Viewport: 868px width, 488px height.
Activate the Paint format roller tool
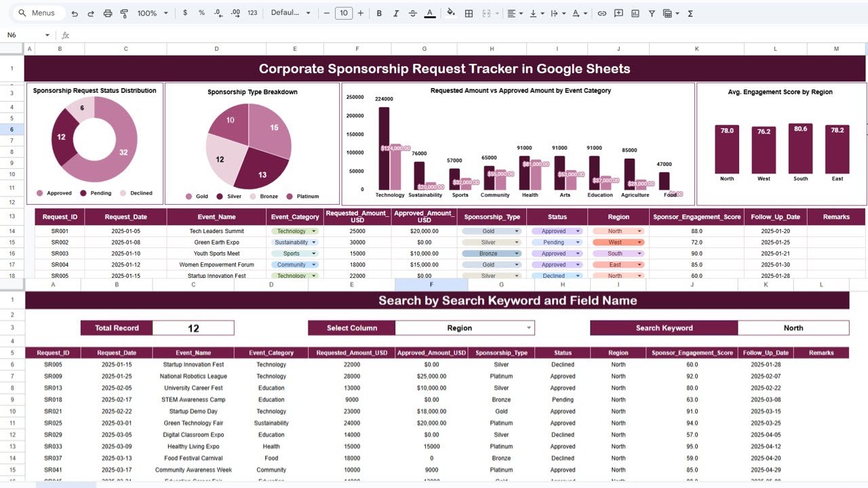pos(124,14)
